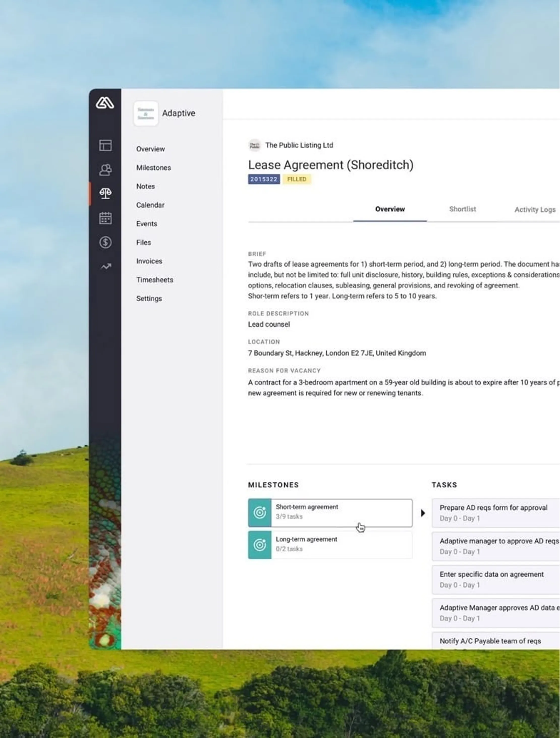560x738 pixels.
Task: Select the scales of justice sidebar icon
Action: pos(105,193)
